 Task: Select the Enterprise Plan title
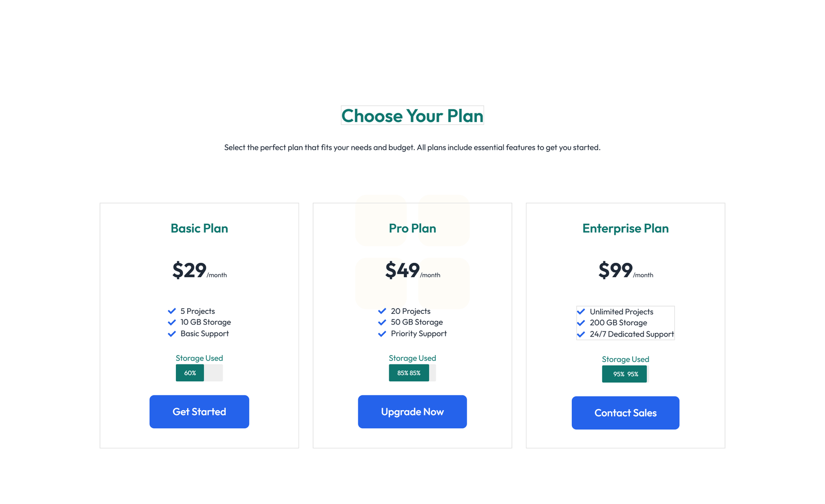[625, 228]
